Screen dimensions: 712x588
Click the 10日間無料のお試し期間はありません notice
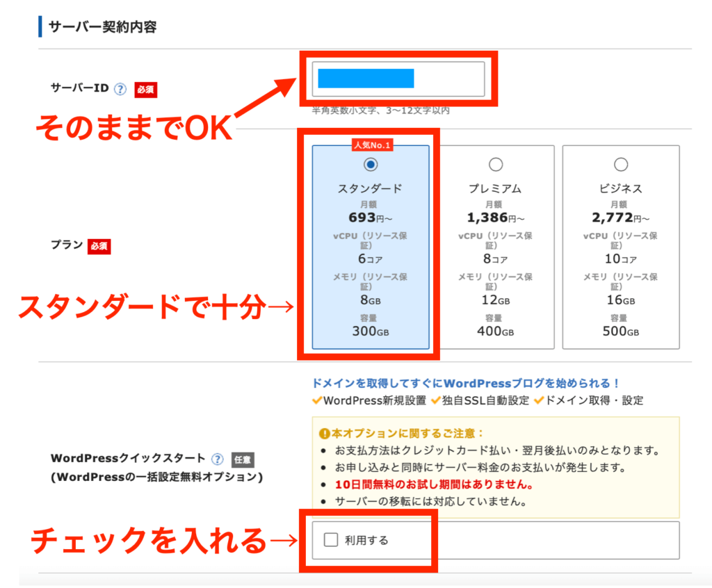coord(434,484)
